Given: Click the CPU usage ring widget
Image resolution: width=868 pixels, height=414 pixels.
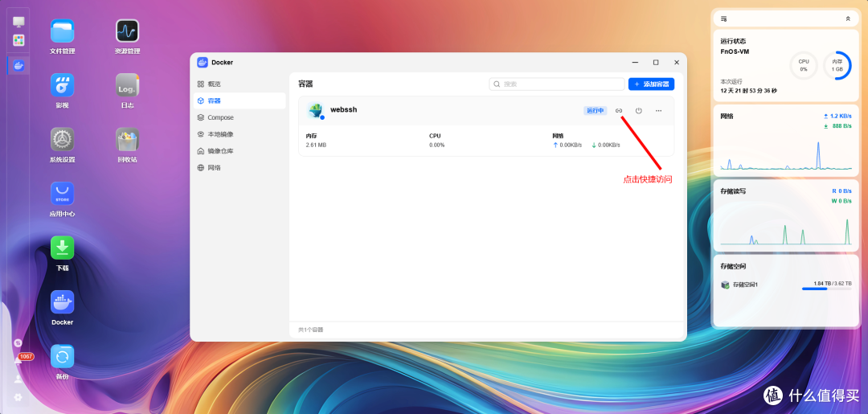Looking at the screenshot, I should 803,66.
